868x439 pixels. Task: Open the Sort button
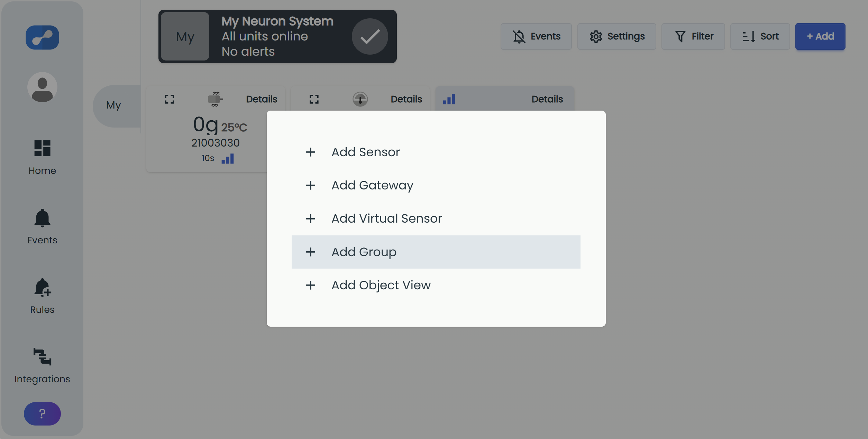(760, 36)
